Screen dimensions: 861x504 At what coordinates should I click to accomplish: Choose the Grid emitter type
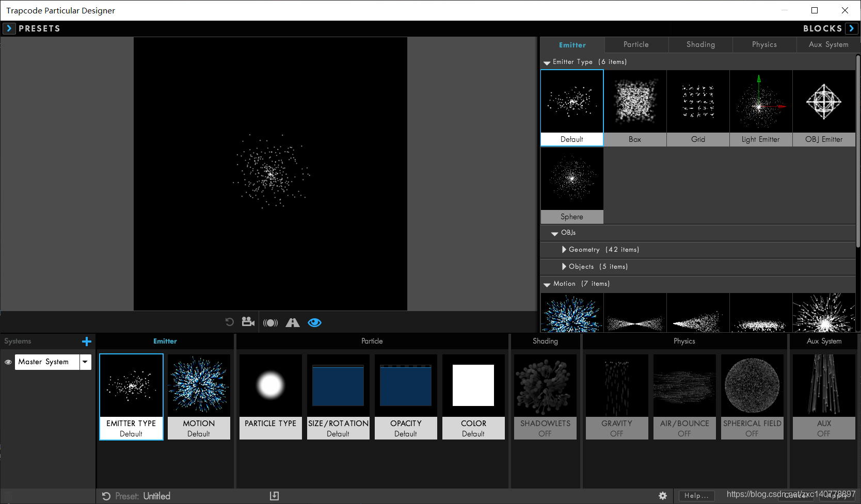tap(698, 108)
